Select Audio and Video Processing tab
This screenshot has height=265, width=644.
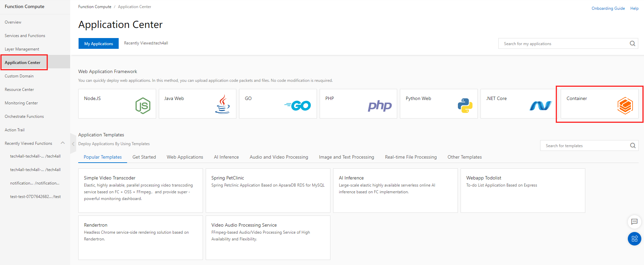pos(279,157)
